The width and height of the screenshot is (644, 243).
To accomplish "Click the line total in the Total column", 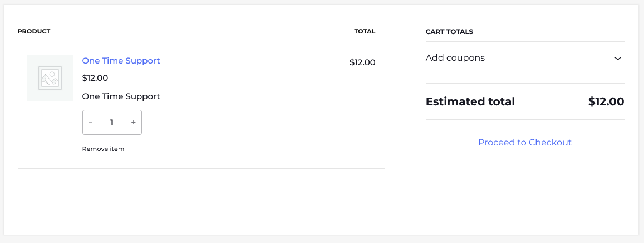I will tap(362, 62).
